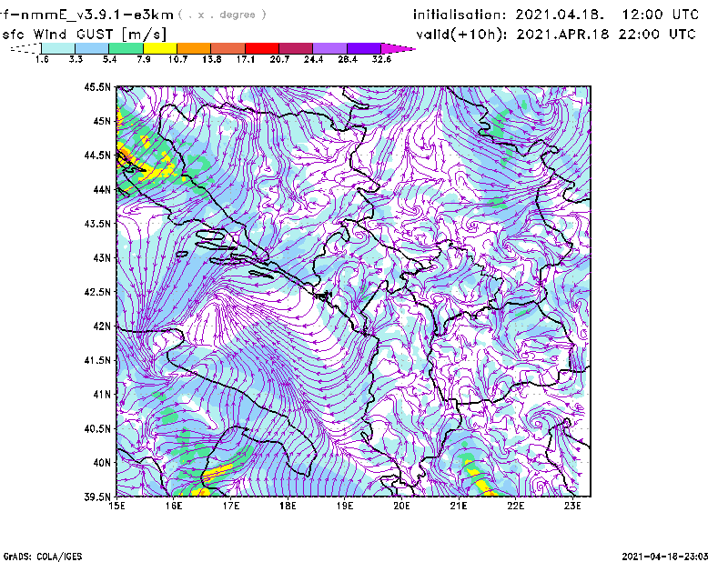Click the colorbar value '32.6'
Screen dimensions: 728x562
[x=381, y=59]
